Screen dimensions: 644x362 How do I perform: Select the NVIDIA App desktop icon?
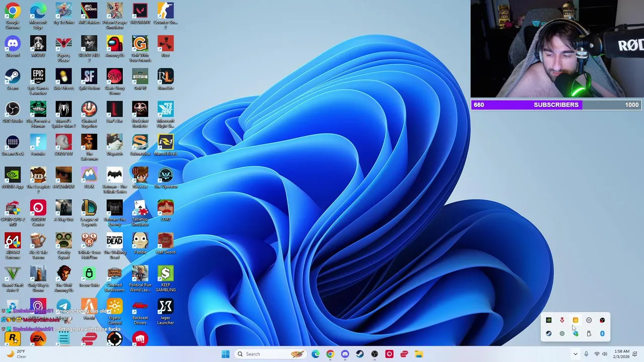(13, 178)
